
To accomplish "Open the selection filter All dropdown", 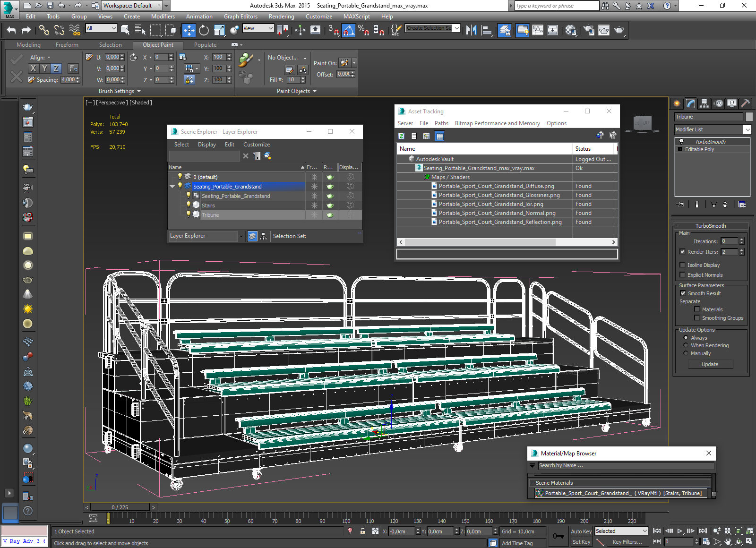I will (101, 28).
